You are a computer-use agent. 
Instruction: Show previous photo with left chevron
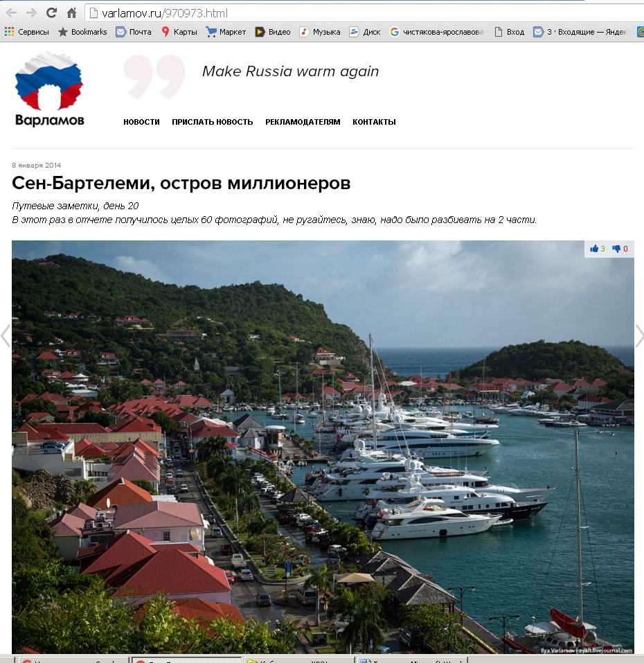click(6, 336)
